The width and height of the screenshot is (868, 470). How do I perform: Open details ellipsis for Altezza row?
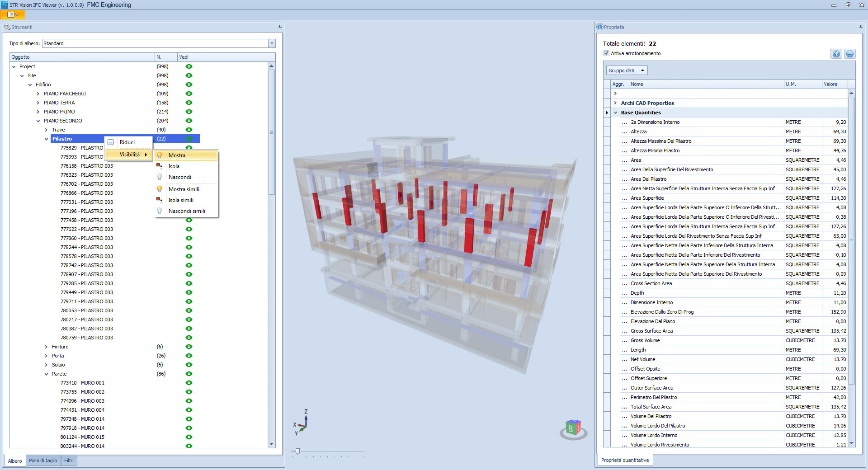pyautogui.click(x=624, y=132)
